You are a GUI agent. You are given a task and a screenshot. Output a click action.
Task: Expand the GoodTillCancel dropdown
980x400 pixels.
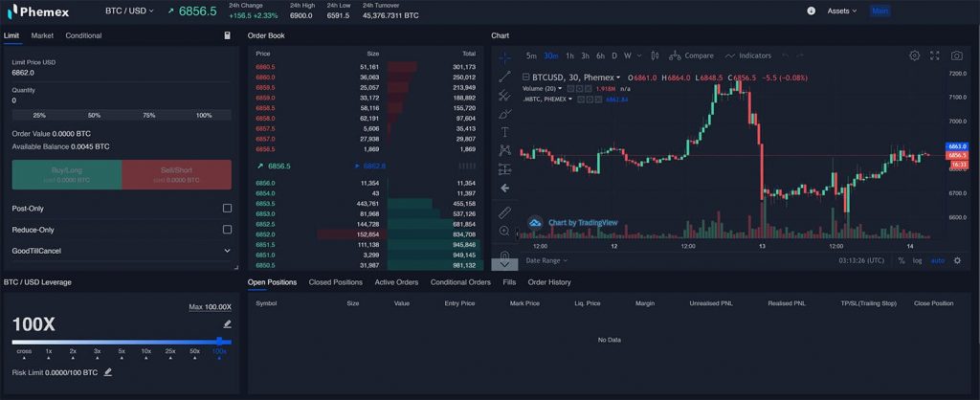pyautogui.click(x=122, y=251)
